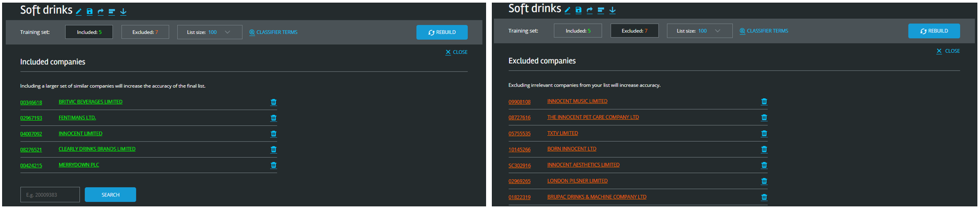
Task: Focus the company number field 'E.g. 20009383'
Action: pos(50,195)
